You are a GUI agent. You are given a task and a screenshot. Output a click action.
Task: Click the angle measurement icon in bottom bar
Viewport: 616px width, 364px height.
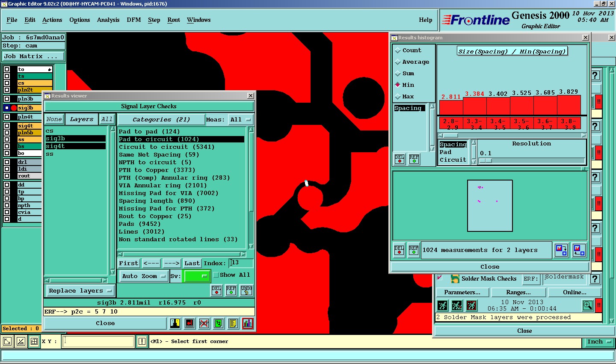21,341
